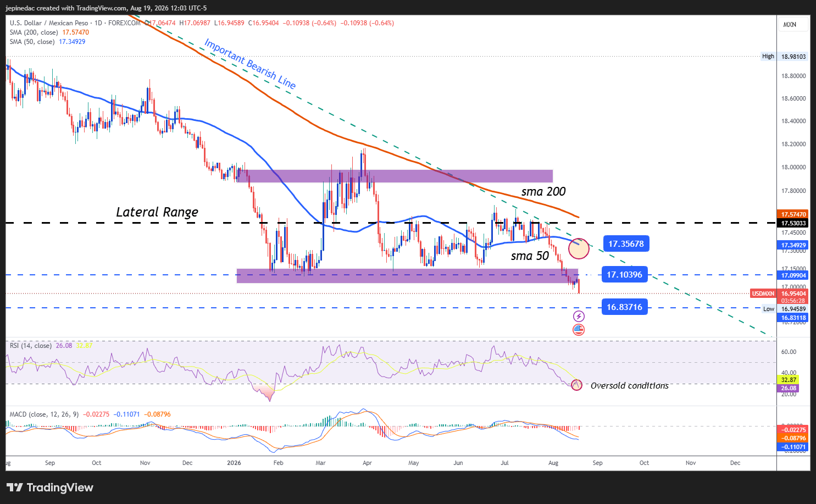Image resolution: width=816 pixels, height=504 pixels.
Task: Click the "sma 50" chart annotation
Action: 530,256
